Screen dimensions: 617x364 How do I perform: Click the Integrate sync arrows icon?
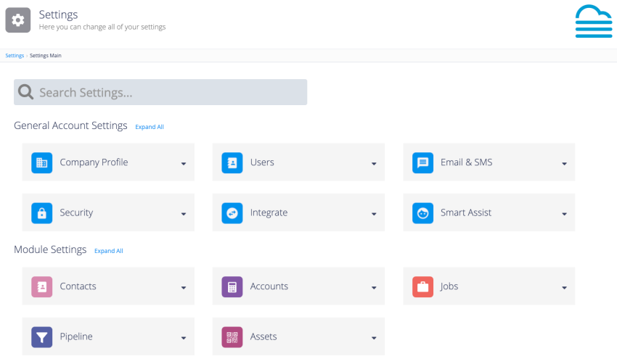pyautogui.click(x=232, y=212)
